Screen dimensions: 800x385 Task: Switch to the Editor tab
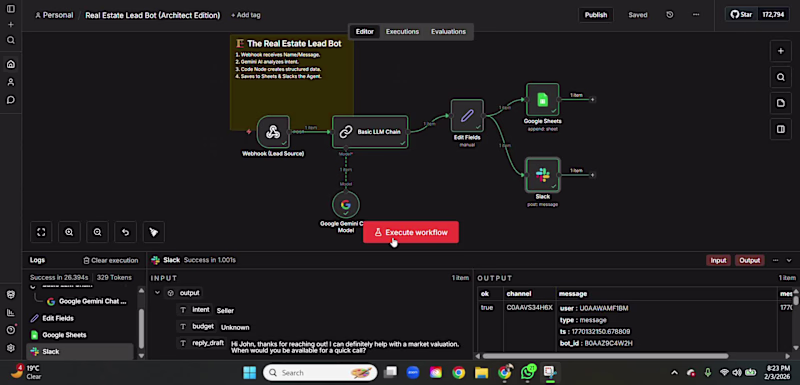tap(364, 32)
